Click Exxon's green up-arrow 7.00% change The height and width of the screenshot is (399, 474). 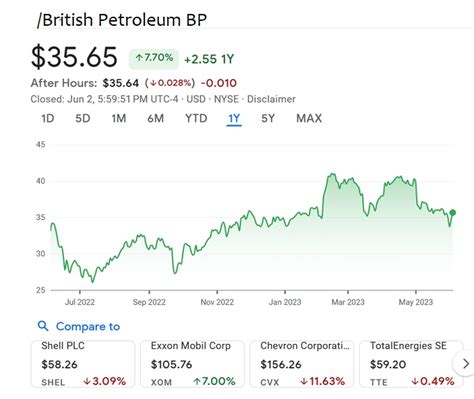tap(214, 381)
